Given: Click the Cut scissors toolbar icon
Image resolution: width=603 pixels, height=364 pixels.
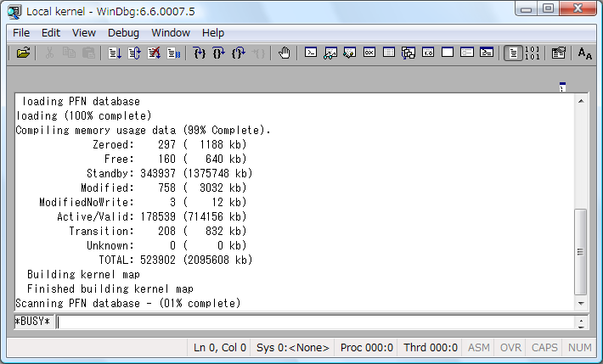Looking at the screenshot, I should (x=49, y=53).
